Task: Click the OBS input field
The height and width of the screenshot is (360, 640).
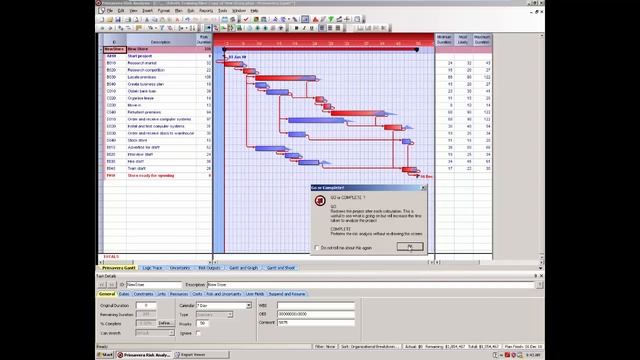Action: tap(316, 314)
